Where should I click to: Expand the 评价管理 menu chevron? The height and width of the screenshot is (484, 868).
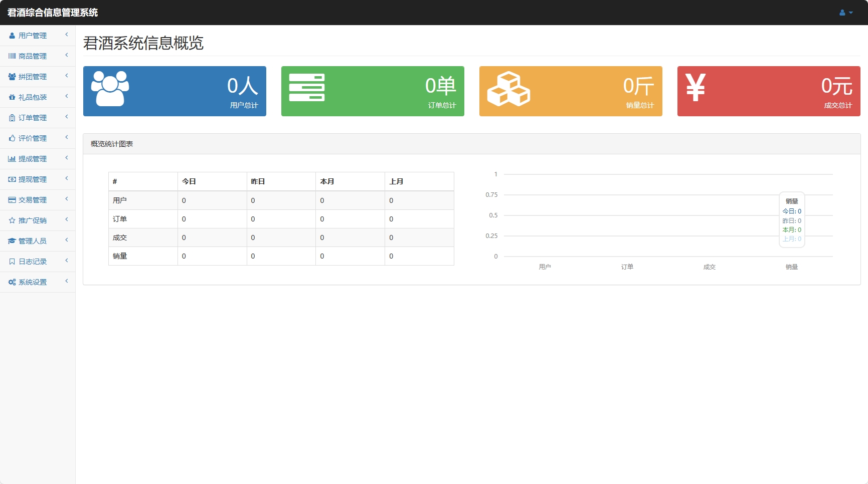[x=66, y=137]
